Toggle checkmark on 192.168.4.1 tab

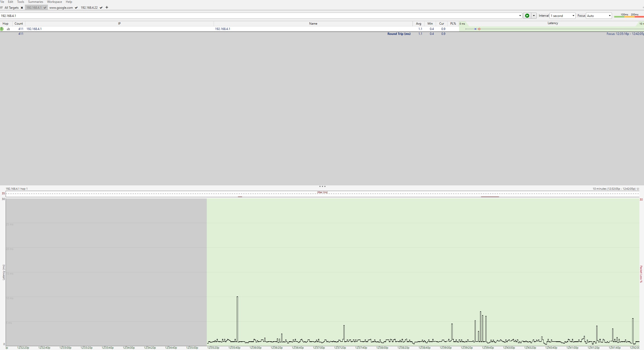(45, 8)
